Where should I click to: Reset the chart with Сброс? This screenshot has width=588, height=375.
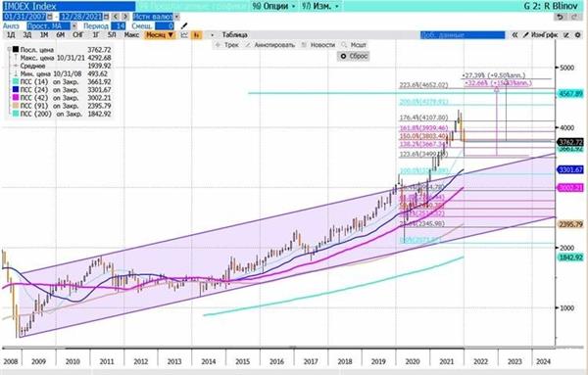353,56
